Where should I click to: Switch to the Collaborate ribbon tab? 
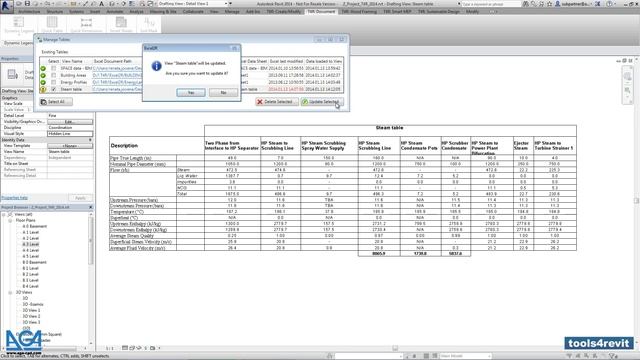click(193, 12)
